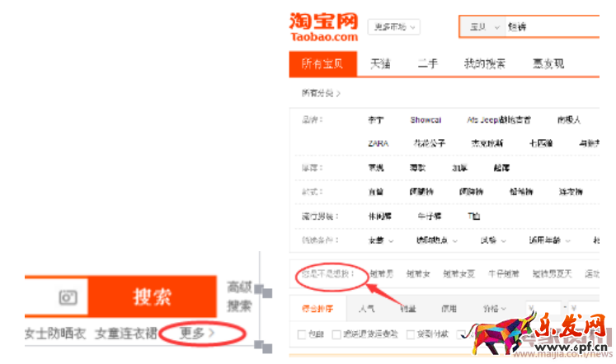
Task: Expand the 所有分类 breadcrumb arrow
Action: click(x=338, y=93)
